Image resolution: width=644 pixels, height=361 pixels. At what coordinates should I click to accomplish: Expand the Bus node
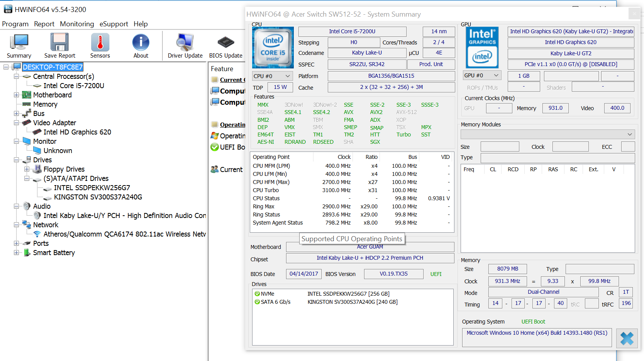16,113
